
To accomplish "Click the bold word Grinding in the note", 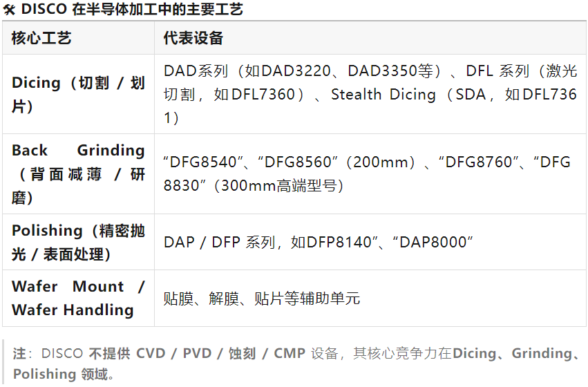I will pyautogui.click(x=541, y=354).
